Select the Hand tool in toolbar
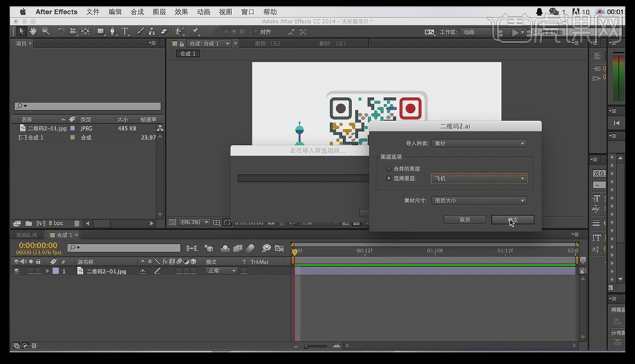635x364 pixels. pyautogui.click(x=33, y=31)
